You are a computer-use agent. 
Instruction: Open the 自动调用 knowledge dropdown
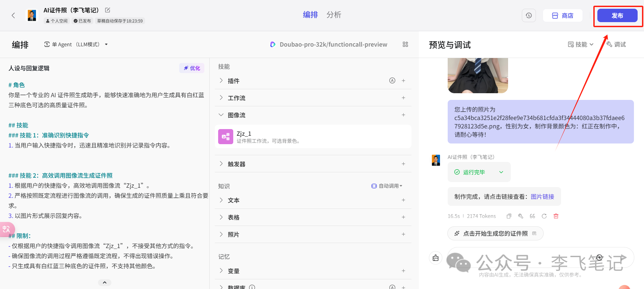387,186
